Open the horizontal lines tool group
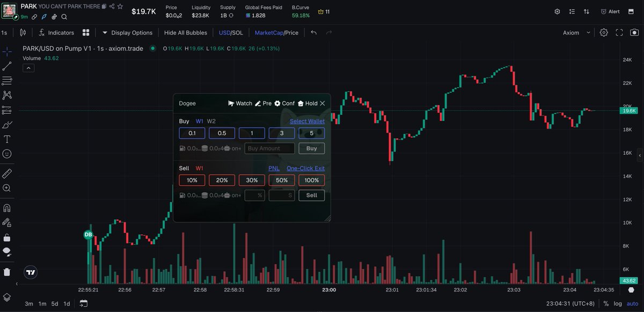This screenshot has height=312, width=644. (x=7, y=81)
